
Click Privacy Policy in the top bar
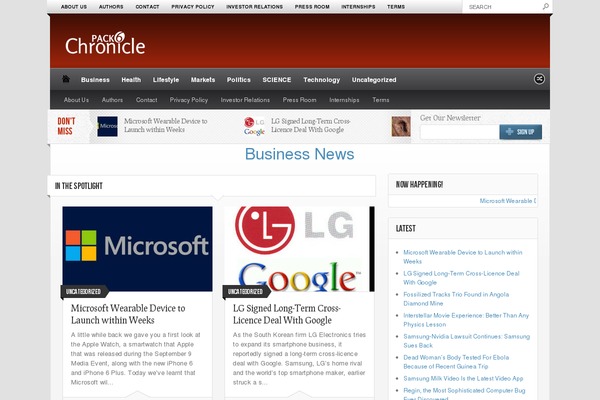(x=193, y=7)
